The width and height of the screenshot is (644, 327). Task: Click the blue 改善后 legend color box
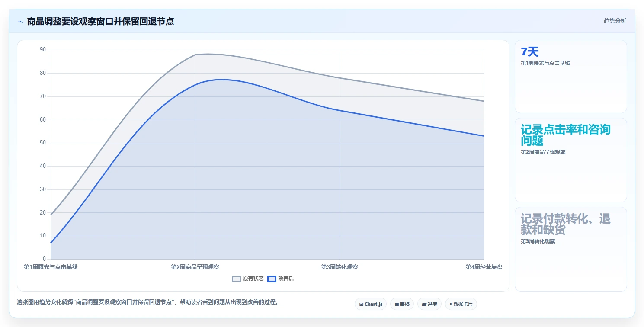coord(272,279)
